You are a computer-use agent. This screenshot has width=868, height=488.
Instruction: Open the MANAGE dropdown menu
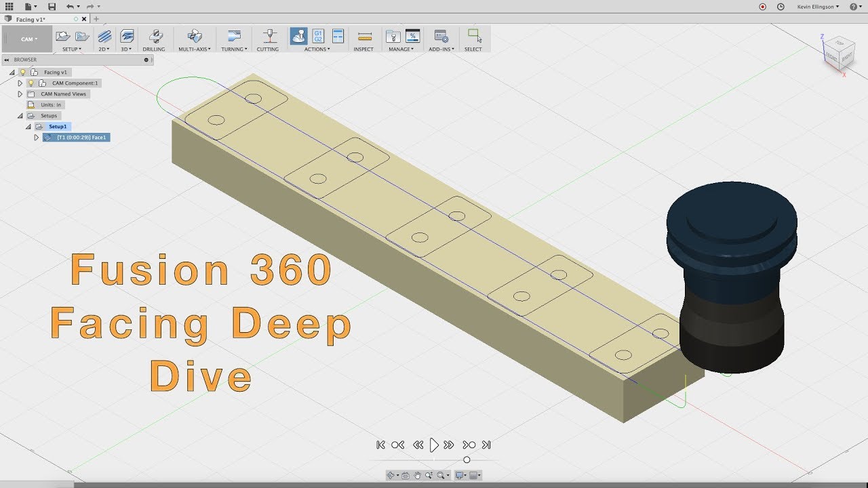(401, 49)
